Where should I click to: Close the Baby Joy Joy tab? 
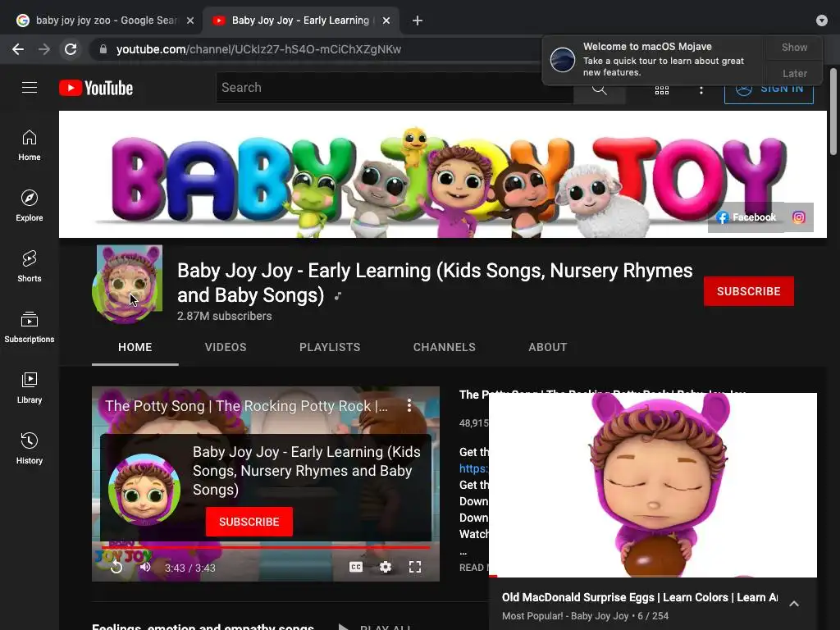(x=386, y=21)
